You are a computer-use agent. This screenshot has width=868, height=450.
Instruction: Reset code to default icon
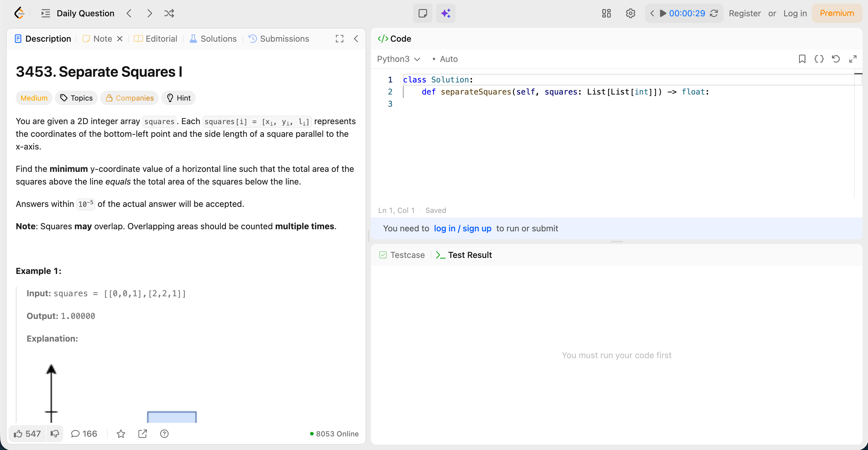click(x=836, y=59)
